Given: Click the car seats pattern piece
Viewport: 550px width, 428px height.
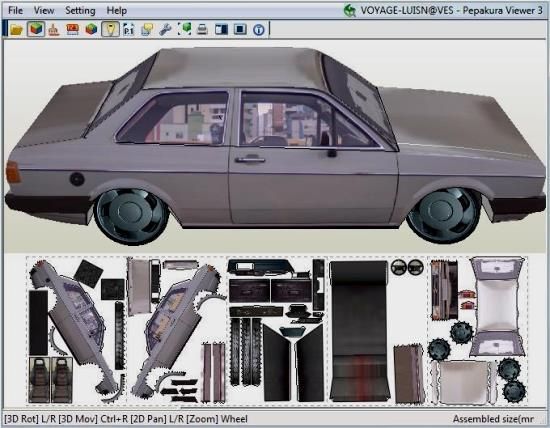Looking at the screenshot, I should pyautogui.click(x=51, y=380).
